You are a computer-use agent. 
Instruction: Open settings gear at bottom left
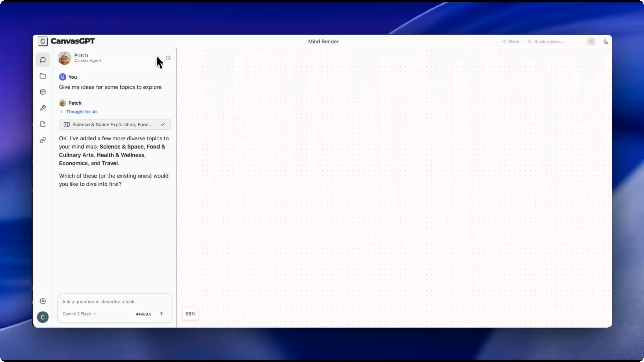pos(43,301)
